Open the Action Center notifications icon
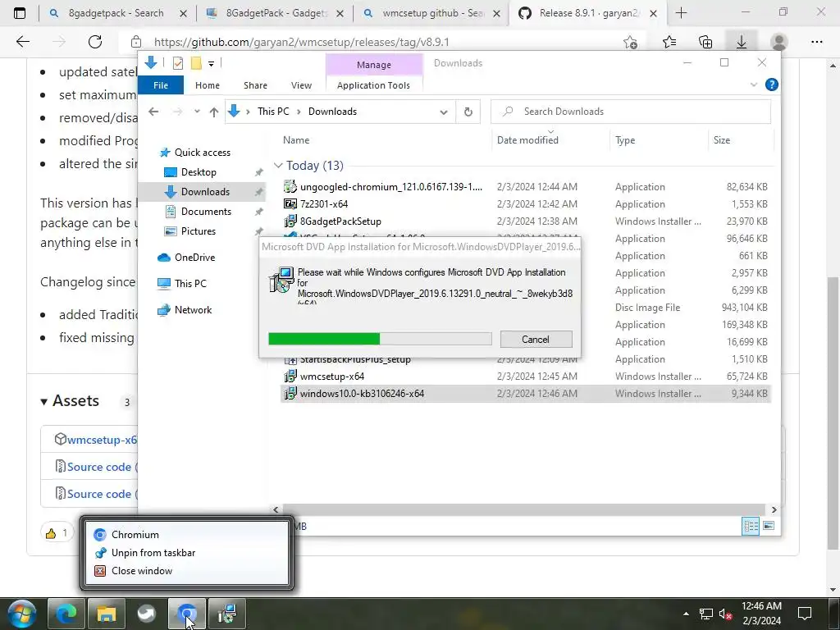 pos(805,614)
